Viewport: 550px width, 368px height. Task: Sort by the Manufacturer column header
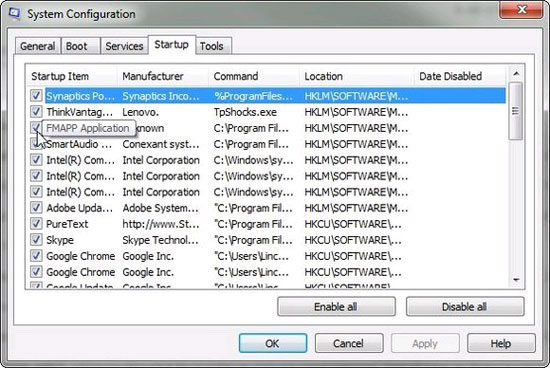coord(163,76)
